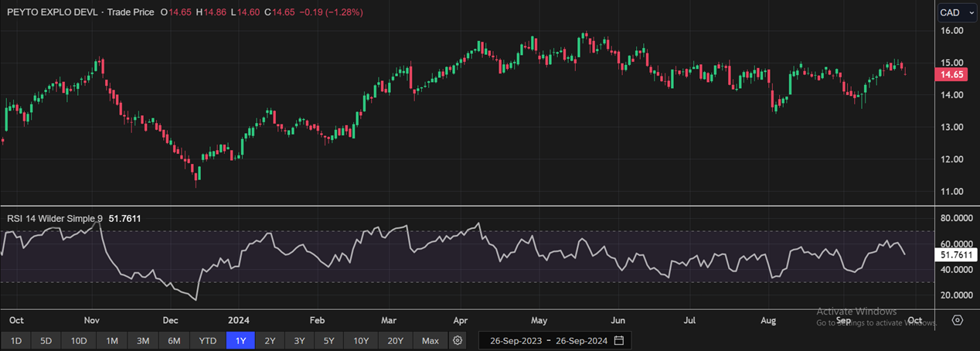Set chart range to 6M
The height and width of the screenshot is (351, 980).
click(175, 340)
